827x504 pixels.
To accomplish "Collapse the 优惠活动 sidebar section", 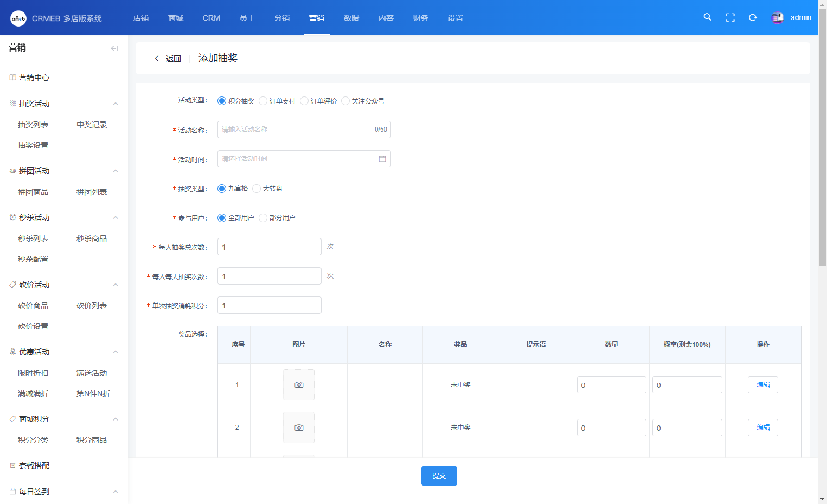I will click(x=116, y=352).
